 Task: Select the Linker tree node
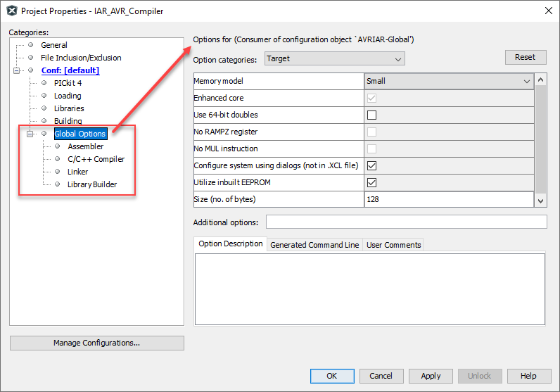tap(78, 172)
